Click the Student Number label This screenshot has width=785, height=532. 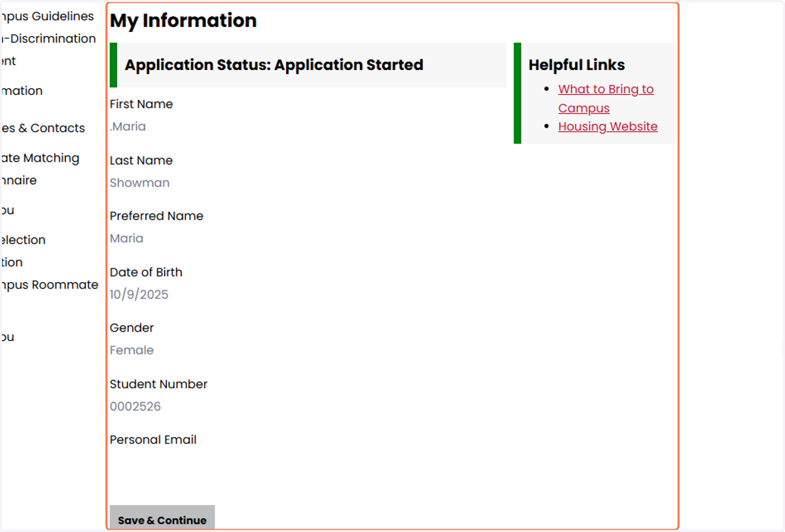[x=158, y=384]
